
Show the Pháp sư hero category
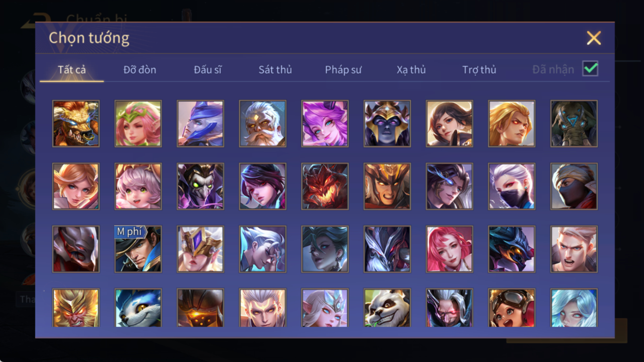click(x=343, y=70)
